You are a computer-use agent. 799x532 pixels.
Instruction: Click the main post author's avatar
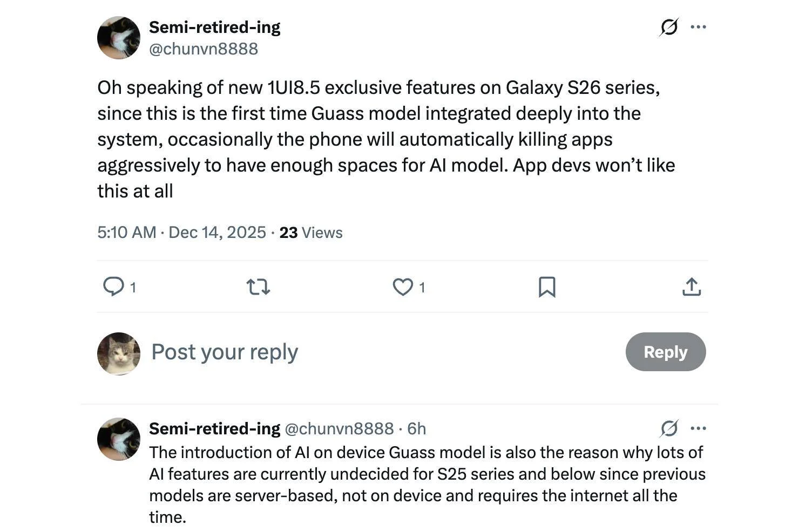point(119,38)
